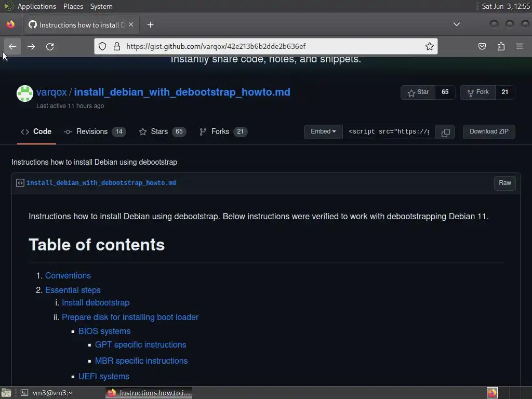This screenshot has height=399, width=532.
Task: Jump to the Conventions section
Action: click(68, 275)
